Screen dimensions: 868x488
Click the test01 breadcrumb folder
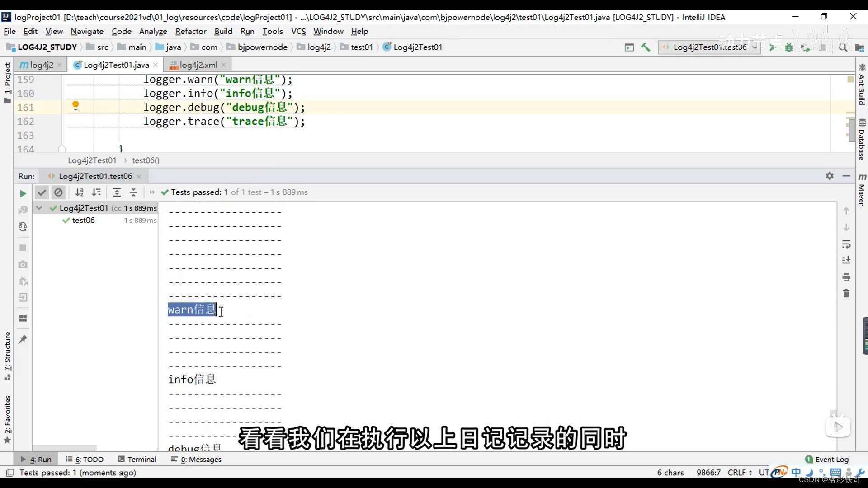tap(357, 47)
